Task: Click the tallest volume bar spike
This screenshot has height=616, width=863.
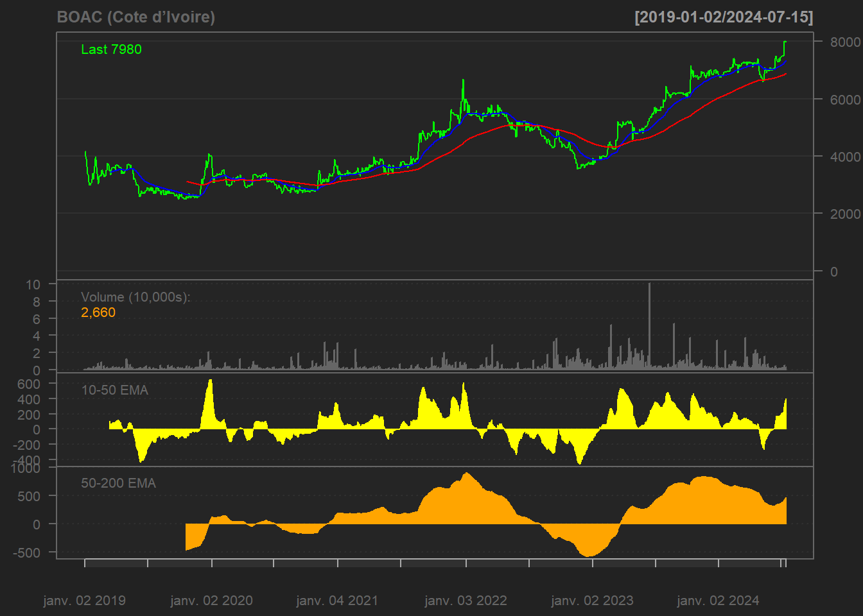Action: (x=650, y=321)
